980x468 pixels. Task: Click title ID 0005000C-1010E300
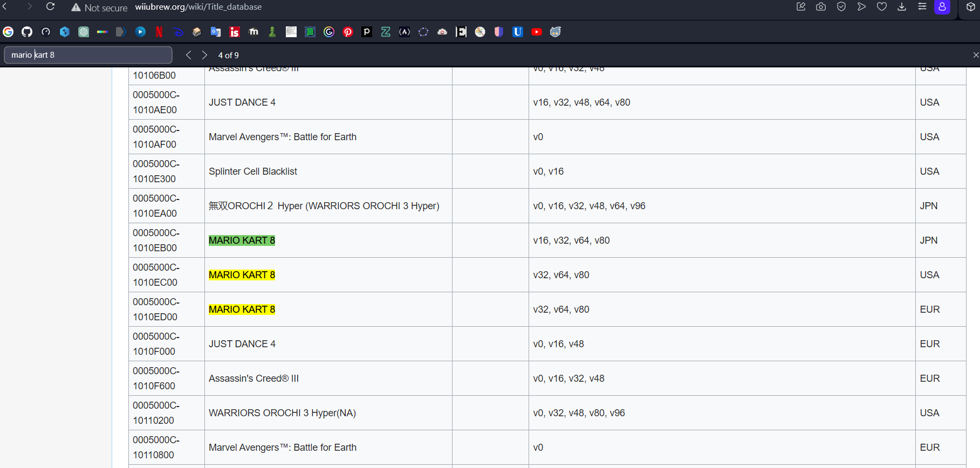pos(156,171)
